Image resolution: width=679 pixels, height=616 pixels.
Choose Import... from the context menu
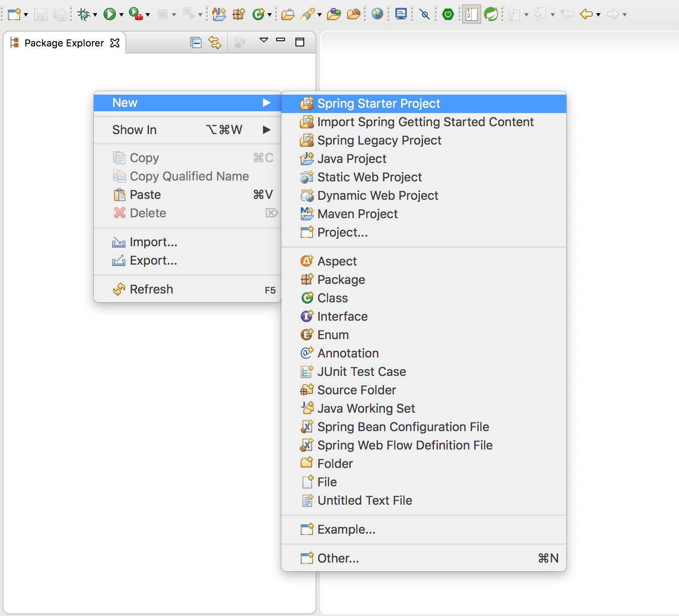click(x=188, y=242)
